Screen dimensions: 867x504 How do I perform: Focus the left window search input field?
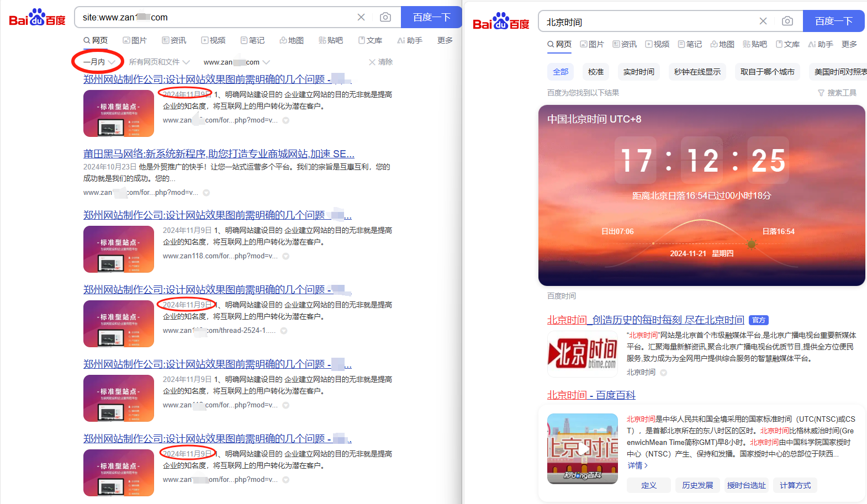click(215, 17)
